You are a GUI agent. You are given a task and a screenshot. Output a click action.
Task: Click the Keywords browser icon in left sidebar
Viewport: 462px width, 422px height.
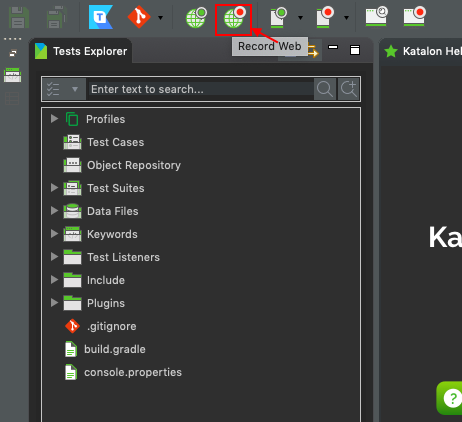(x=13, y=75)
